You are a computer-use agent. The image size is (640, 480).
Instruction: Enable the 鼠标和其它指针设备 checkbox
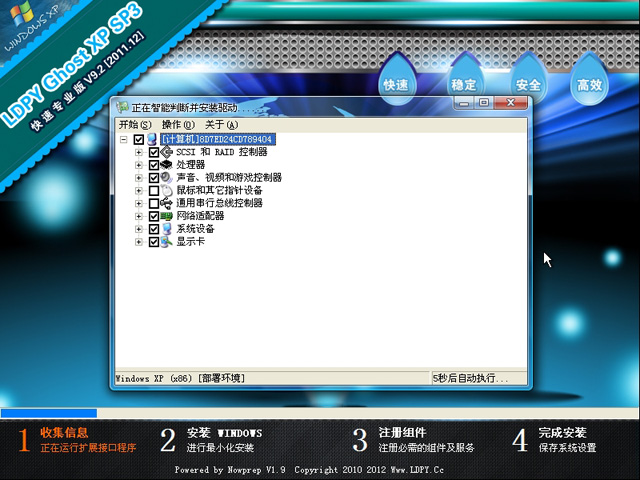pos(153,190)
